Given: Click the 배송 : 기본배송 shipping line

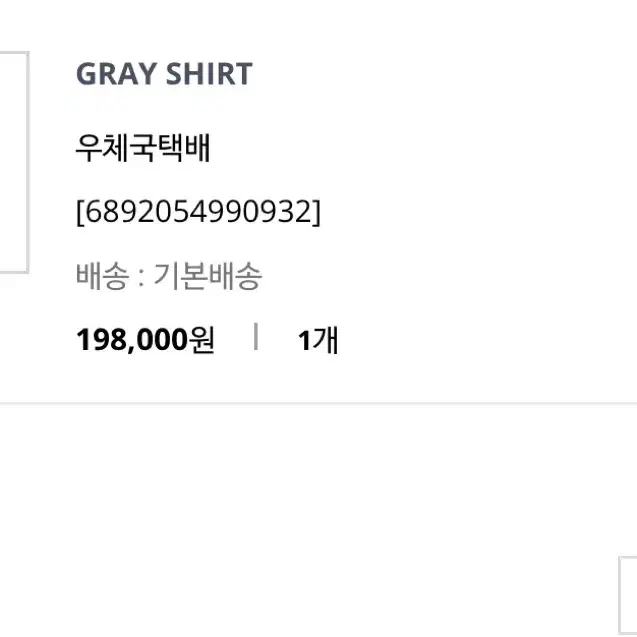Looking at the screenshot, I should (169, 276).
